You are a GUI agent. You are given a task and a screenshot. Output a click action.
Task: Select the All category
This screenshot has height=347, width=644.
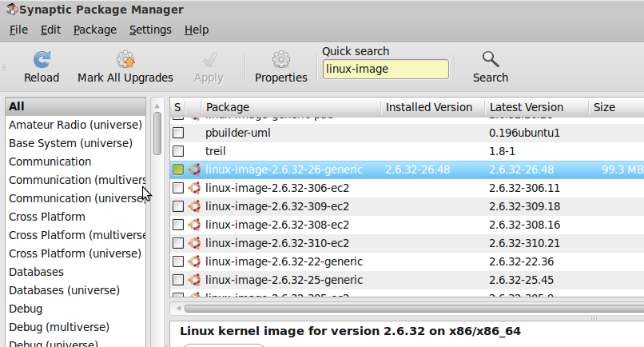click(x=76, y=106)
